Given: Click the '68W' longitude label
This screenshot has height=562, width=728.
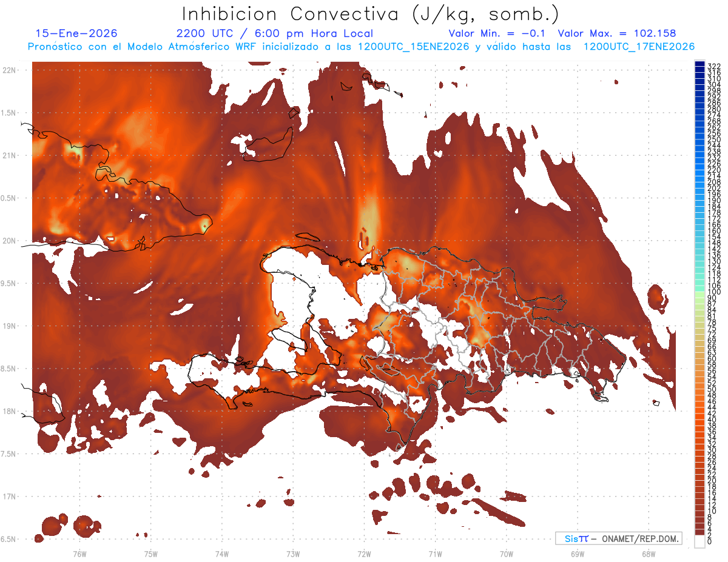Looking at the screenshot, I should [649, 554].
